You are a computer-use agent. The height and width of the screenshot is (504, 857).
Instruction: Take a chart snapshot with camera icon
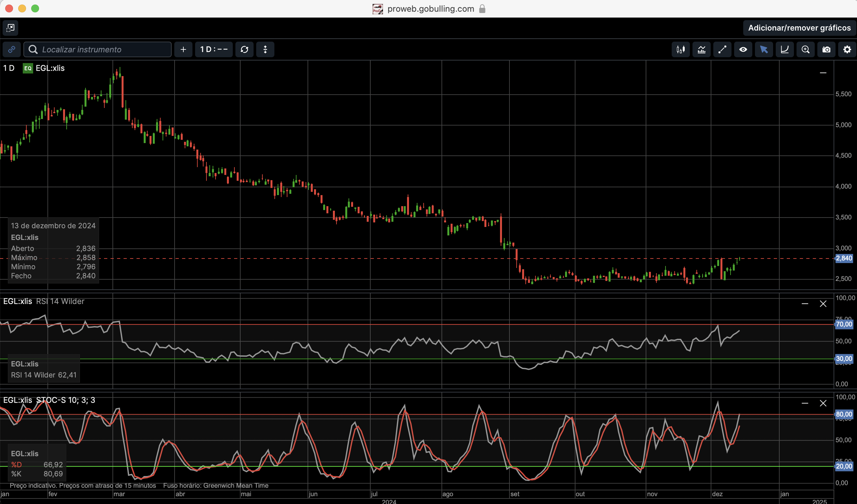[x=826, y=50]
